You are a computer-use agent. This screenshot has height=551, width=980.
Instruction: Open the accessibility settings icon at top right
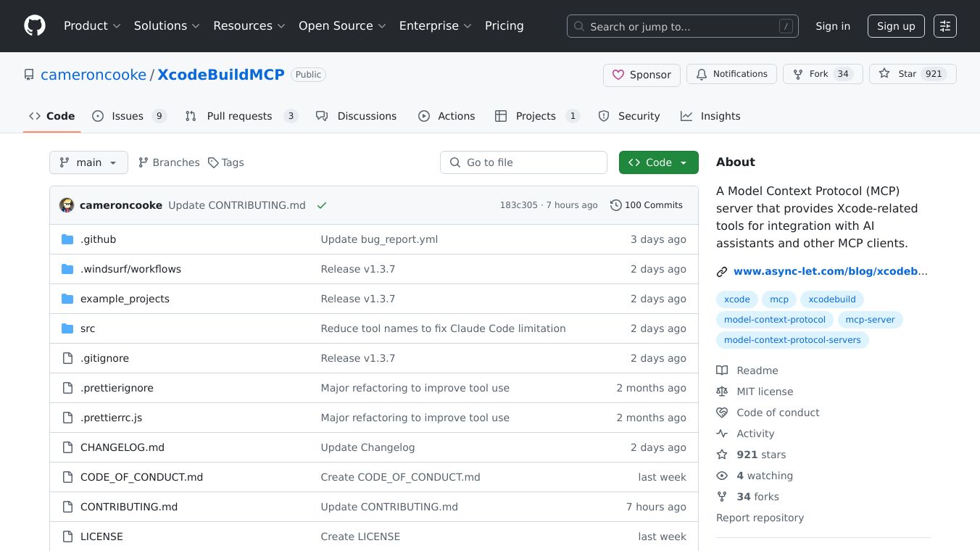[x=944, y=26]
